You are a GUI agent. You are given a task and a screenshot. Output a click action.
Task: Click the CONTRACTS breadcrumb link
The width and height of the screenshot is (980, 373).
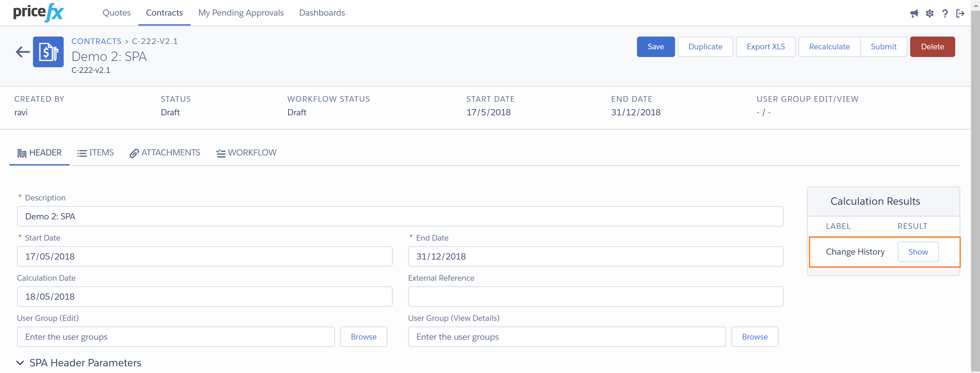point(96,41)
